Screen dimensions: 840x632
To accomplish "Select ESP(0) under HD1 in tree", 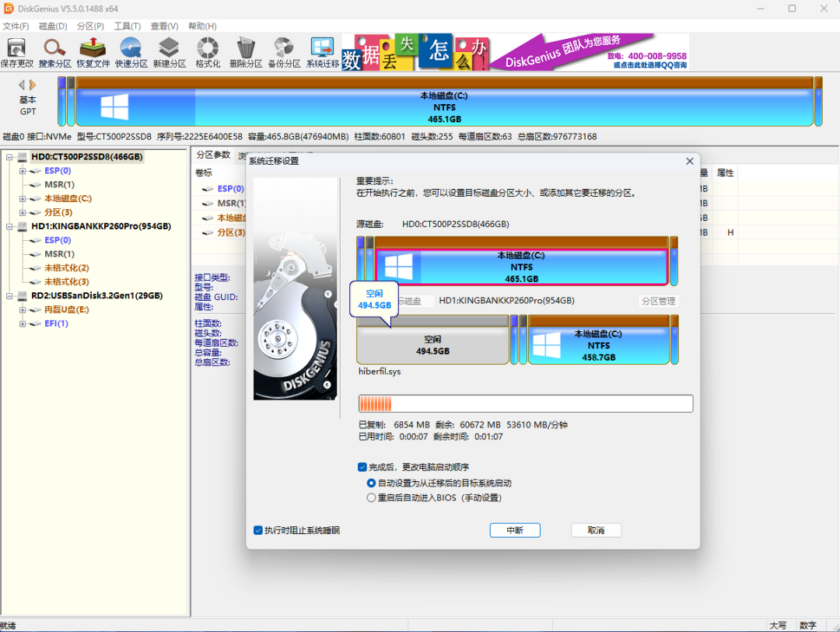I will point(58,240).
